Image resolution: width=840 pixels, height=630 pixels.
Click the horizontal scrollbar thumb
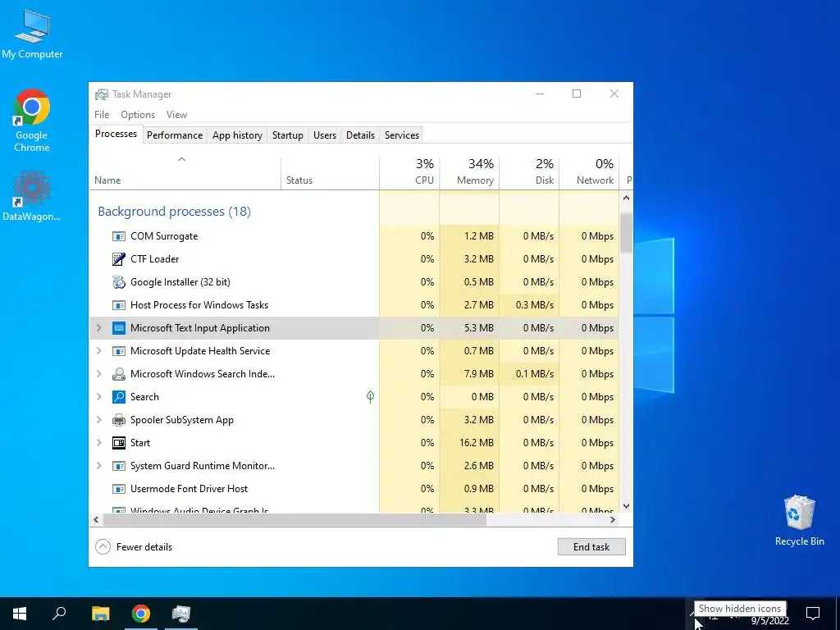pyautogui.click(x=294, y=519)
